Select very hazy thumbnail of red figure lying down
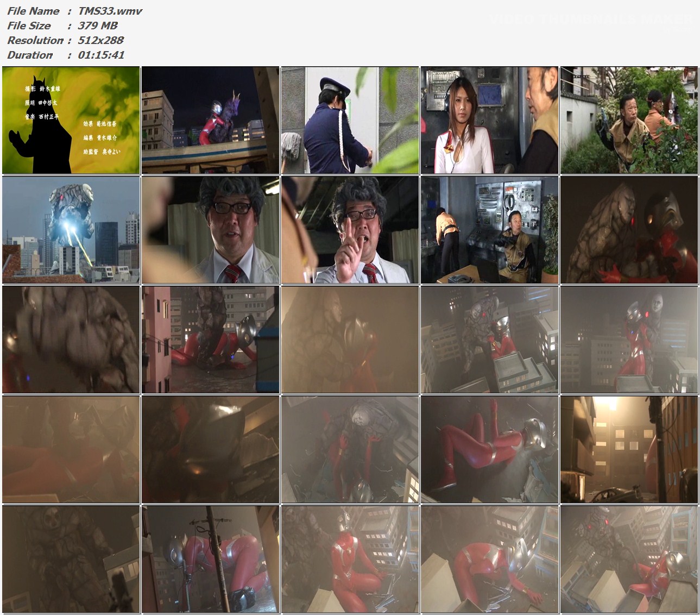Viewport: 700px width, 615px height. 71,449
